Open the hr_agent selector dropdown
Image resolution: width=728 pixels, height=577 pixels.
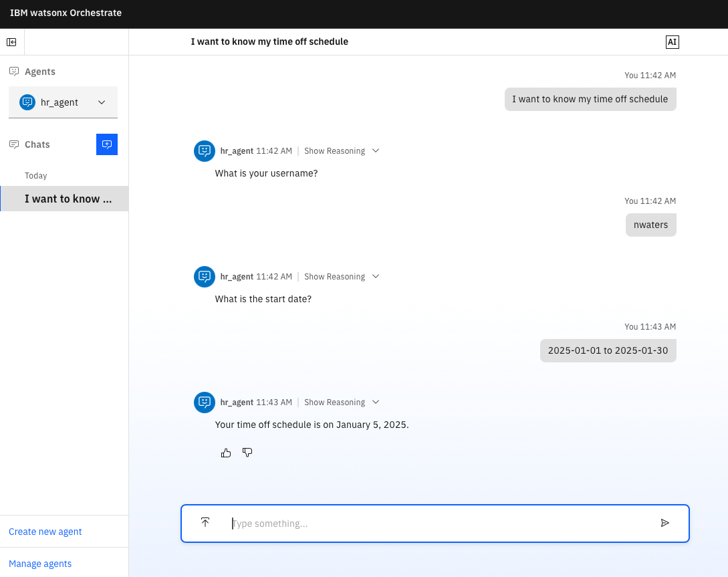pyautogui.click(x=102, y=102)
